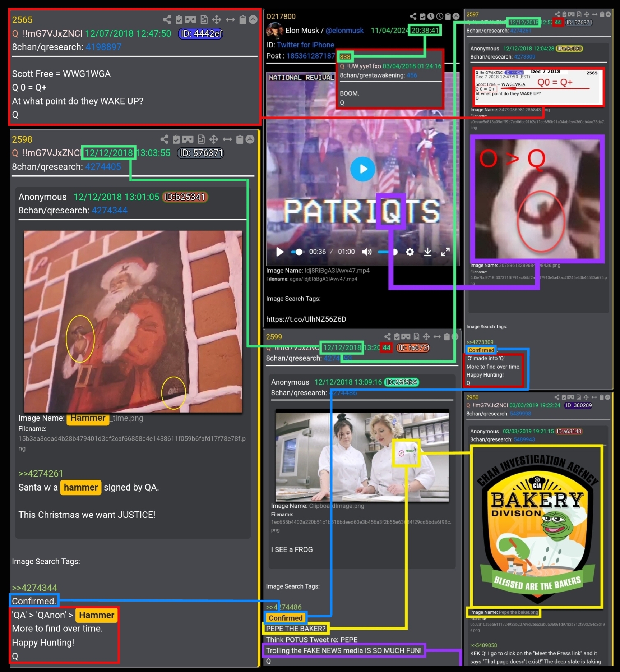Click the small play button in video controls
This screenshot has width=620, height=672.
pyautogui.click(x=280, y=252)
